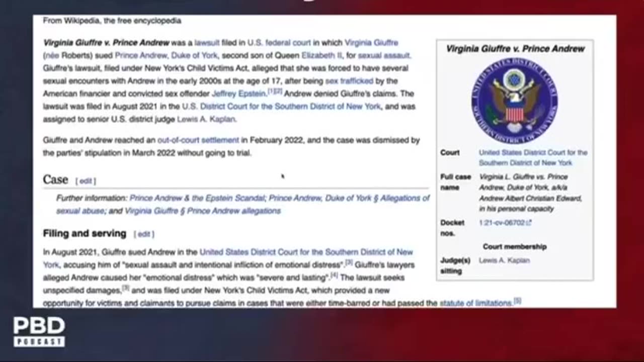Follow the 'out-of-court settlement' link
Screen dimensions: 644x362
[198, 140]
